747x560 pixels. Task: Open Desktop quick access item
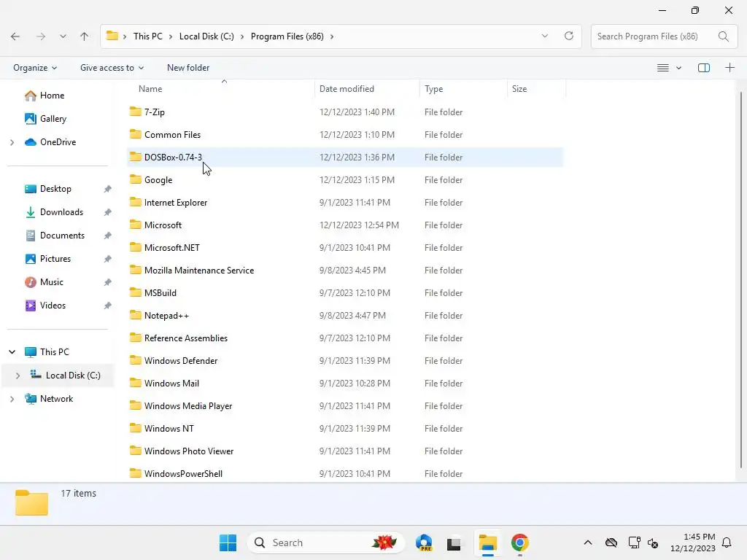pos(48,189)
